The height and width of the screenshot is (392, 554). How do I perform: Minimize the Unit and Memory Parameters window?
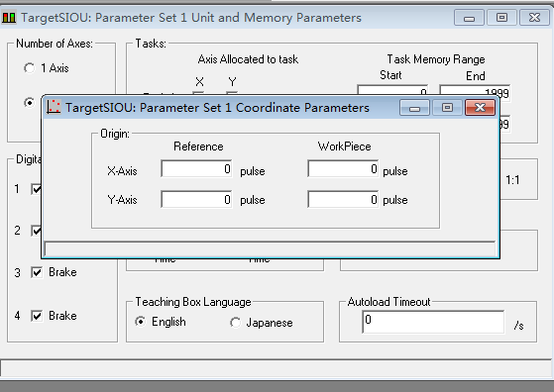pyautogui.click(x=469, y=17)
